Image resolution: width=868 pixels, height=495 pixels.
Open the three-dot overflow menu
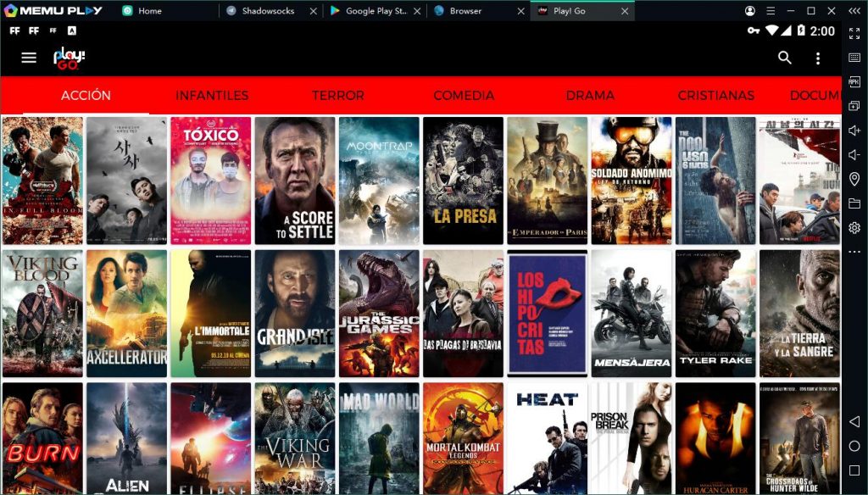(x=818, y=58)
